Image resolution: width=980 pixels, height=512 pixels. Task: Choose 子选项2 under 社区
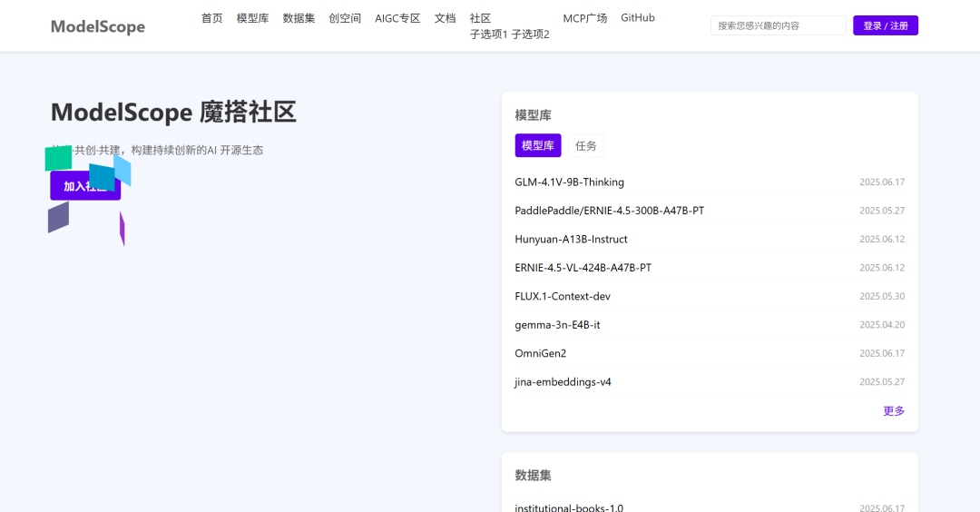[x=531, y=34]
